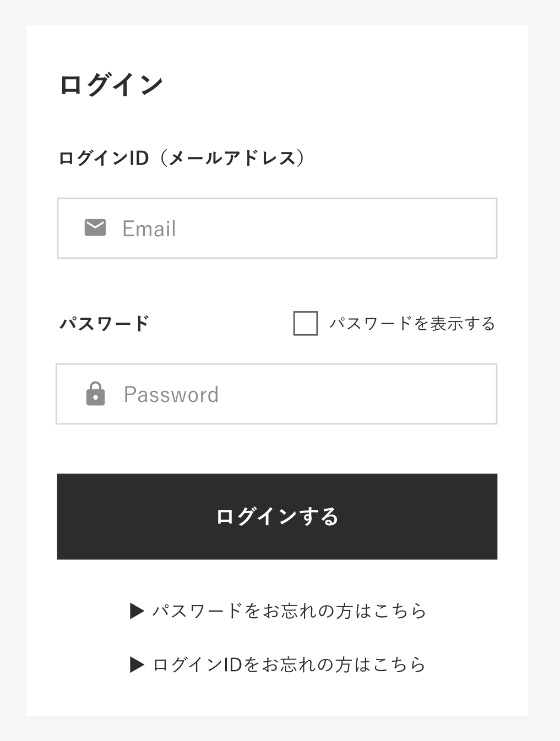Viewport: 560px width, 741px height.
Task: Click the gray page background outside the card
Action: [544, 371]
